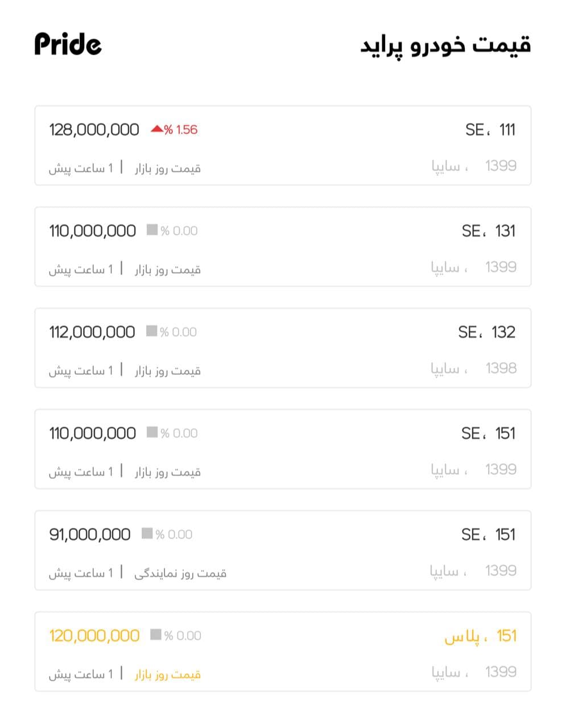The width and height of the screenshot is (566, 728).
Task: Open the 111 SE model entry
Action: 490,130
